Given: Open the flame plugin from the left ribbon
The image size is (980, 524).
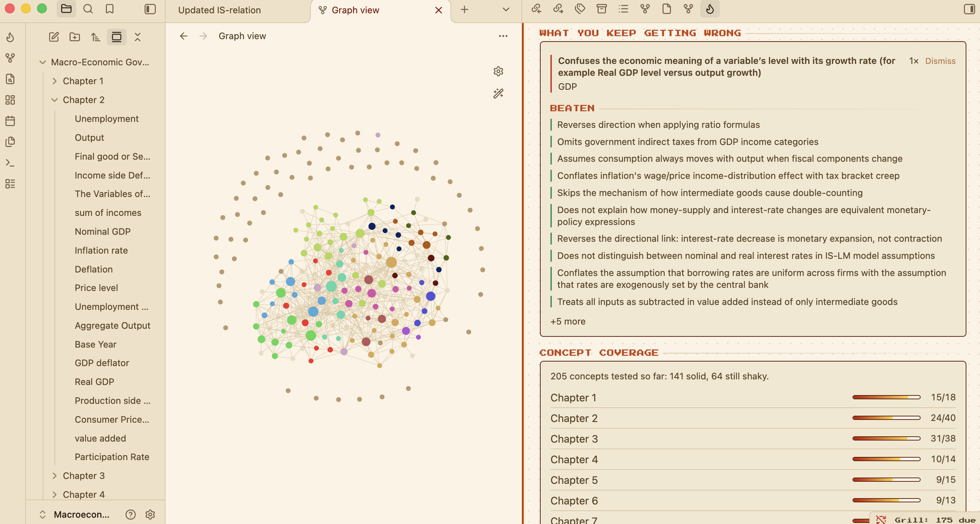Looking at the screenshot, I should click(x=10, y=37).
